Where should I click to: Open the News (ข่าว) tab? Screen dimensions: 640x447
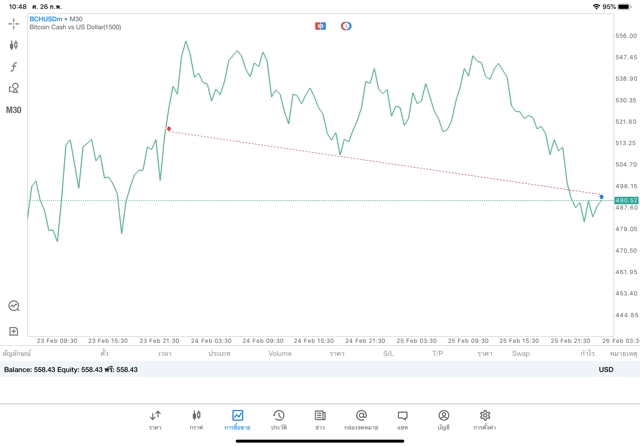320,419
